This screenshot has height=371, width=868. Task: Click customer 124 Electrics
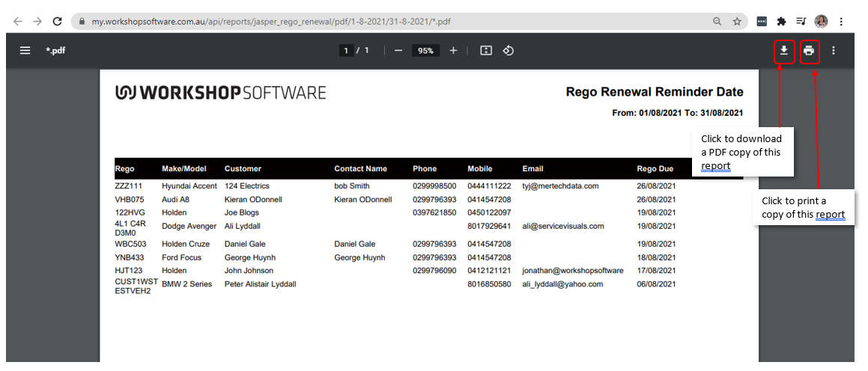pyautogui.click(x=246, y=186)
